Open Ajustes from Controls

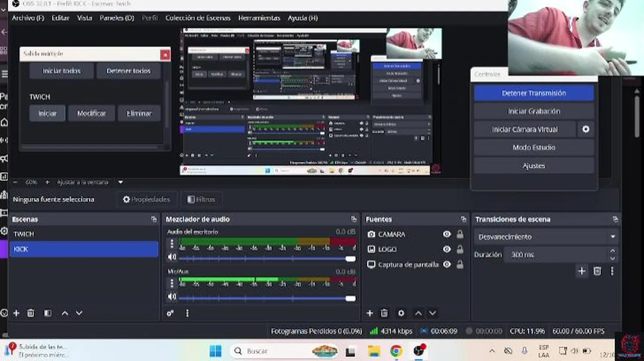534,165
